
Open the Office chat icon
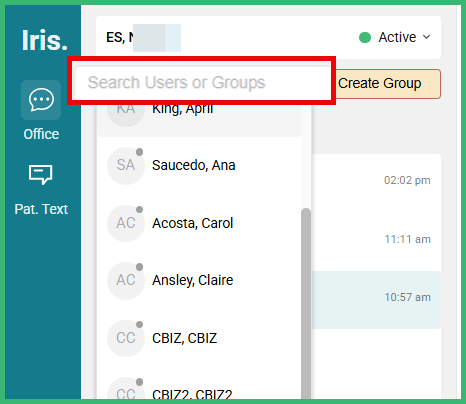click(41, 100)
